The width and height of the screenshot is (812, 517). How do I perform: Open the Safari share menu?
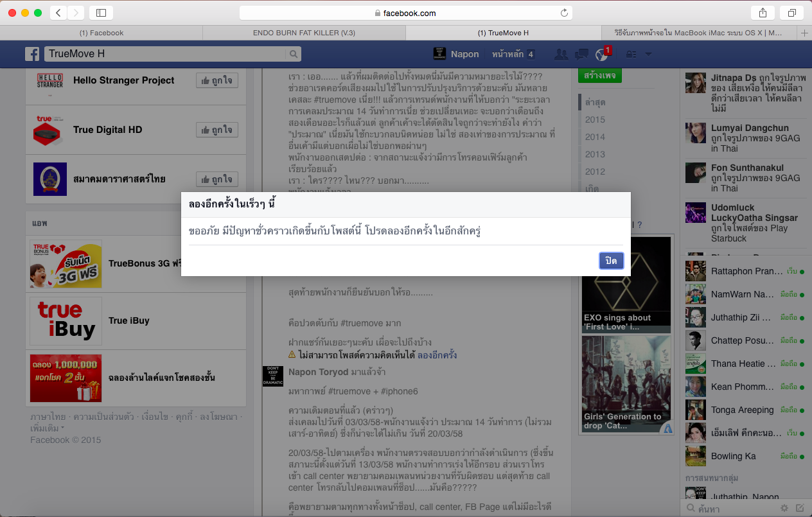point(763,12)
